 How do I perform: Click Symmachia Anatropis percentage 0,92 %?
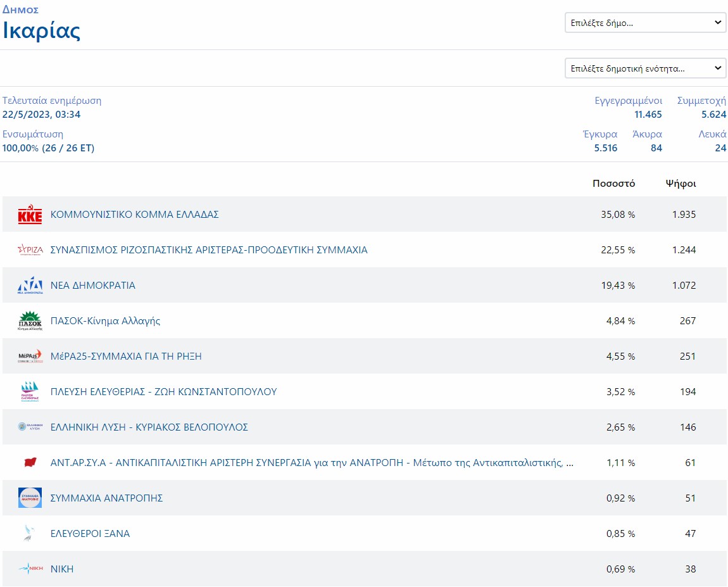click(x=621, y=498)
